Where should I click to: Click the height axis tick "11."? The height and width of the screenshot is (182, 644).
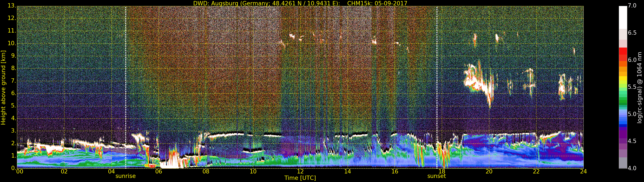(12, 31)
